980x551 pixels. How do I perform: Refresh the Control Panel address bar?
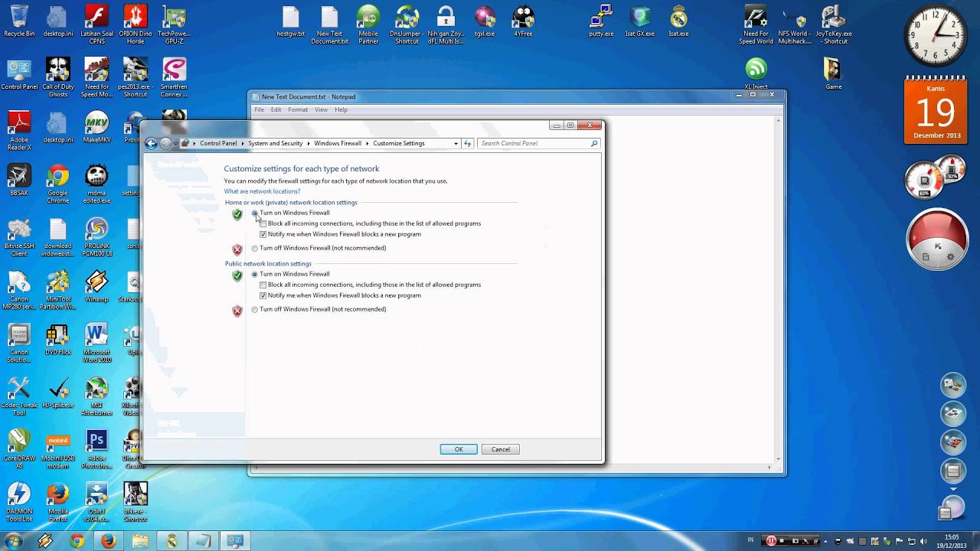coord(468,143)
